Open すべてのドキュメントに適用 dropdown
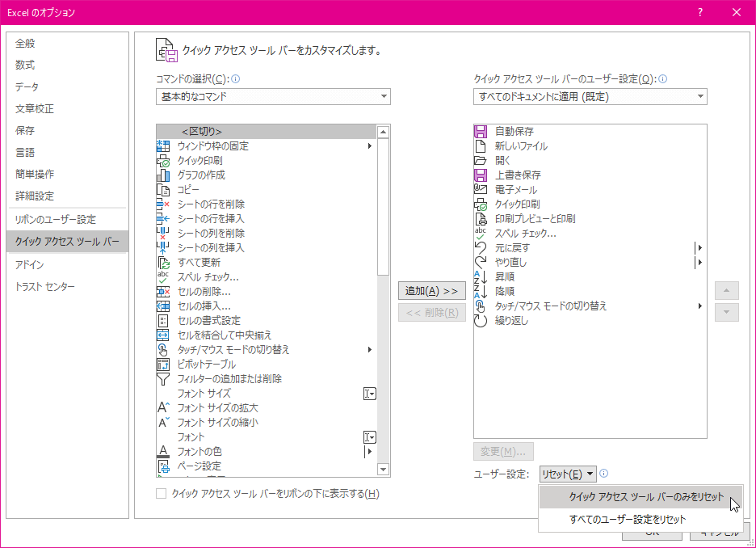Viewport: 756px width, 548px height. 590,96
